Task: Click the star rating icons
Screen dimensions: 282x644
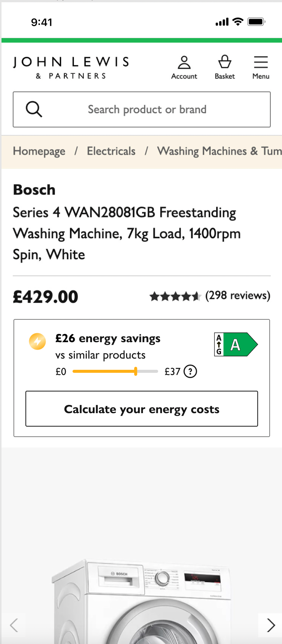Action: coord(175,297)
